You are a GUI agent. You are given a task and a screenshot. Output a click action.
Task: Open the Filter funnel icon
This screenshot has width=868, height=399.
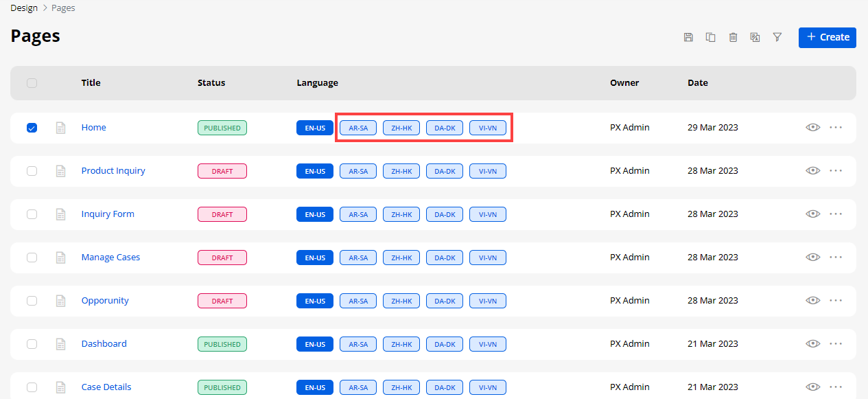[777, 37]
